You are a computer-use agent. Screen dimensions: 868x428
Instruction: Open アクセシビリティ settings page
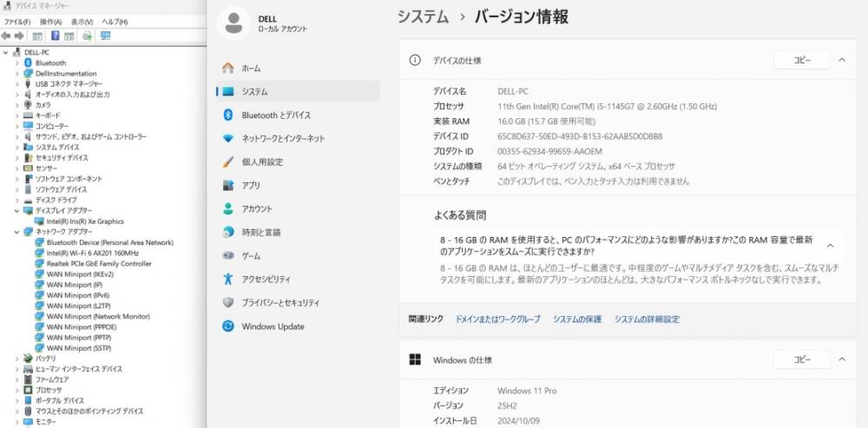(x=298, y=279)
